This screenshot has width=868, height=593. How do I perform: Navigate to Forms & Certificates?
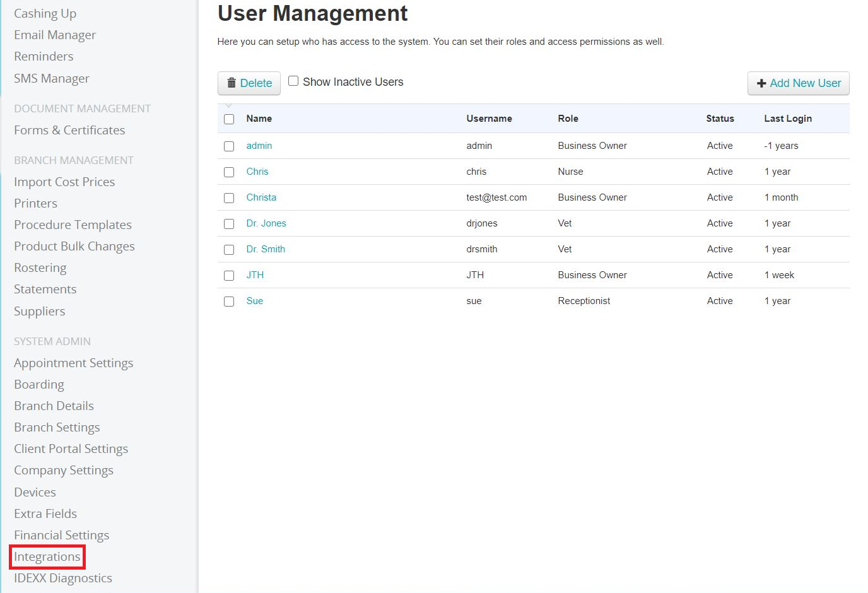[69, 130]
